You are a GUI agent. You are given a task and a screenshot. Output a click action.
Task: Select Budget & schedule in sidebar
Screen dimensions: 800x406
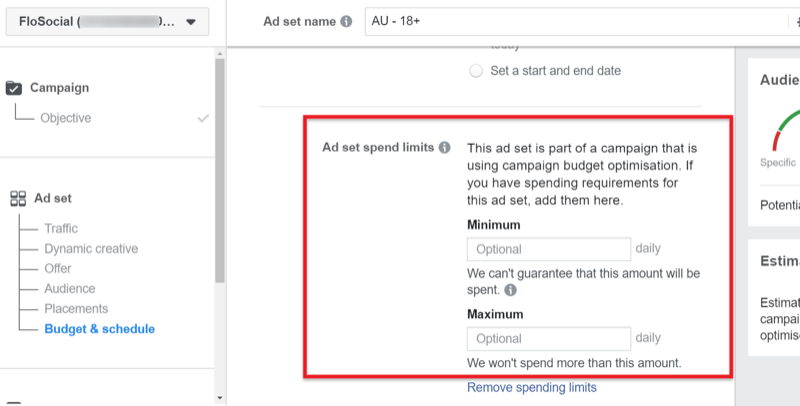(x=99, y=329)
